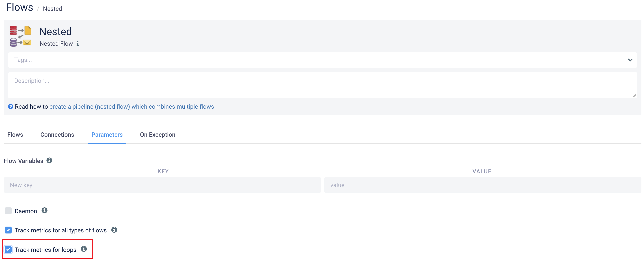Collapse the Tags chevron
Screen dimensions: 644x260
630,60
